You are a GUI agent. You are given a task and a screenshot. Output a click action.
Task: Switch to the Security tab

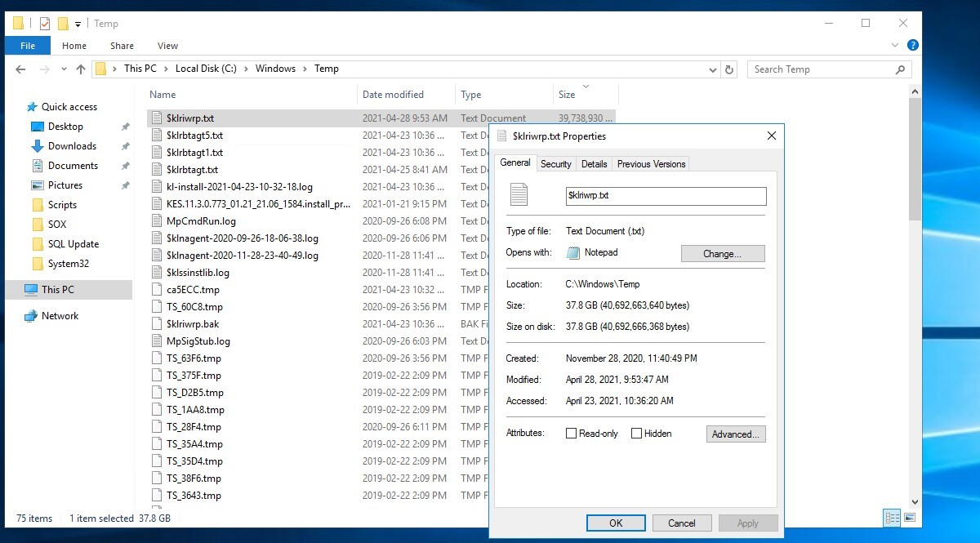pyautogui.click(x=555, y=164)
